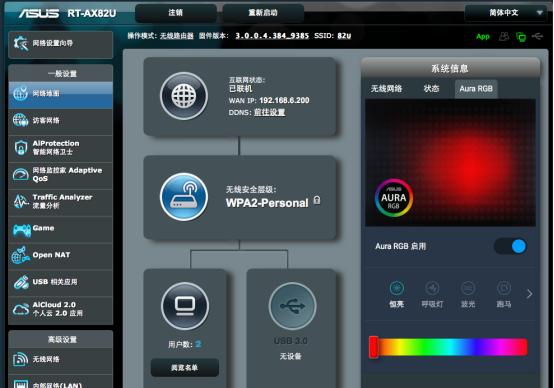
Task: Click the Reboot button
Action: (263, 13)
